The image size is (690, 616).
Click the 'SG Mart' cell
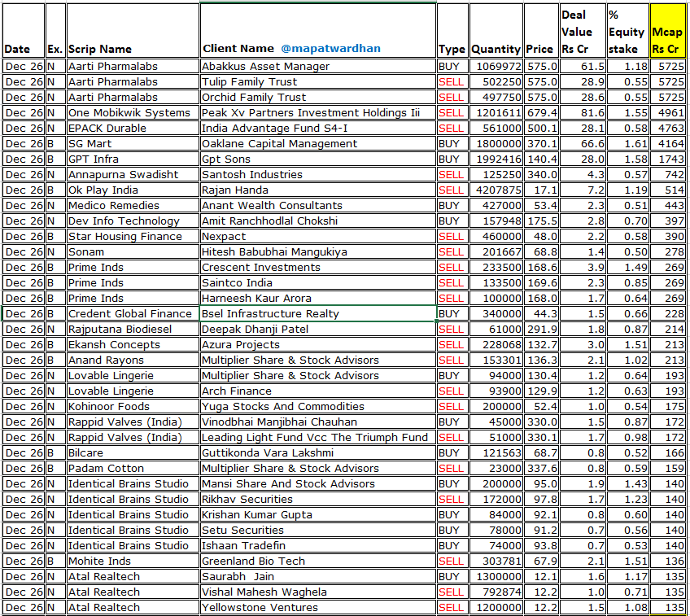click(133, 143)
